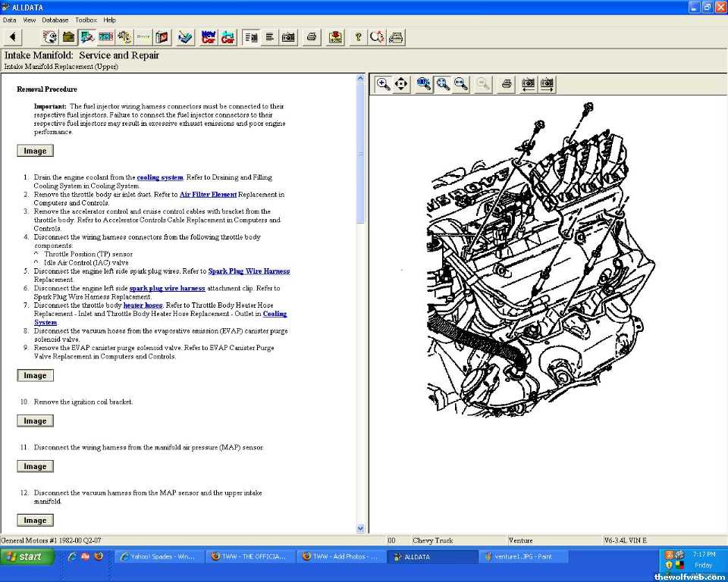Click the printer icon in main toolbar
Image resolution: width=728 pixels, height=582 pixels.
click(310, 36)
